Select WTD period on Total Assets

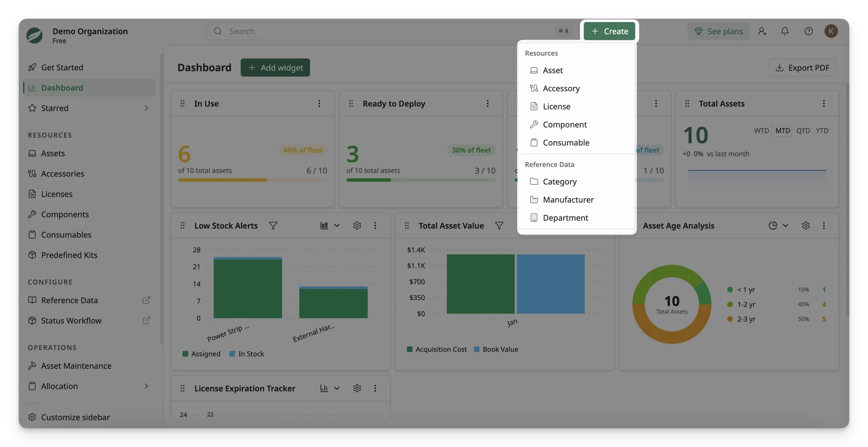(x=761, y=131)
